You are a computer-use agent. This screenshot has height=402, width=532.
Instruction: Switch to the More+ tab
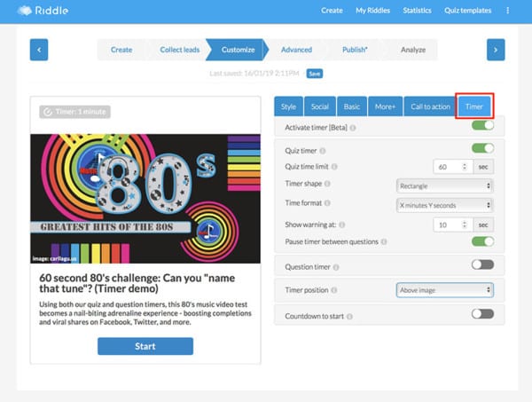pyautogui.click(x=385, y=106)
